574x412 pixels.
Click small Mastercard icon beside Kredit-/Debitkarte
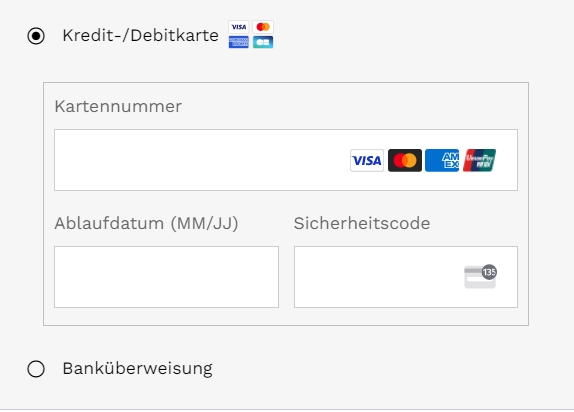pyautogui.click(x=263, y=27)
